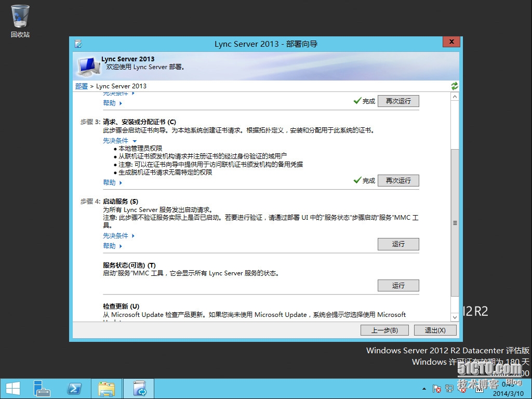Run the 服务状态(可选) tool
Screen dimensions: 532x399
coord(398,285)
